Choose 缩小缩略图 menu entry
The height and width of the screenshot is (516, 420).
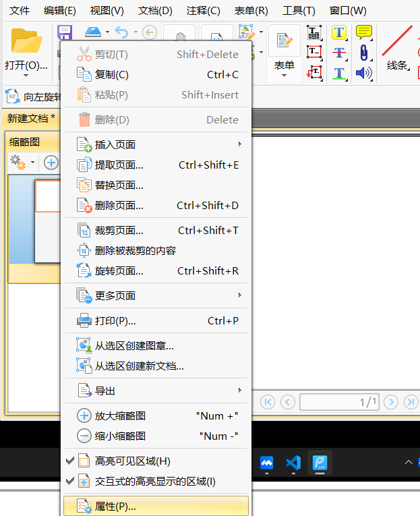click(x=156, y=436)
